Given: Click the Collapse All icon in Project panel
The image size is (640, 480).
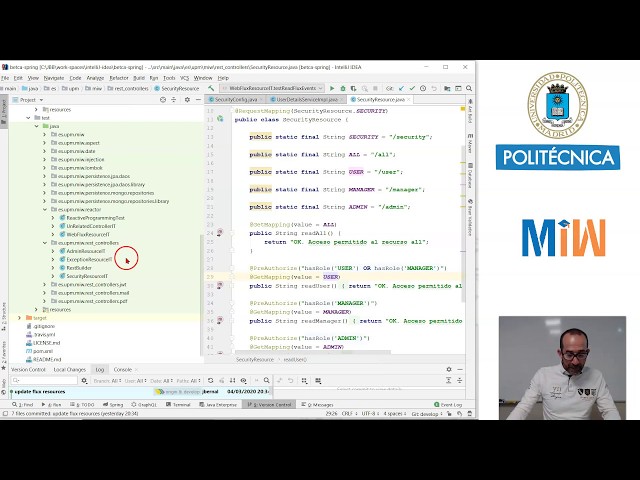Looking at the screenshot, I should point(173,100).
